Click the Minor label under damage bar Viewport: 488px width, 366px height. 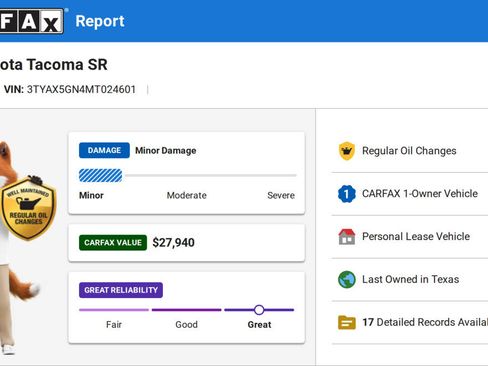tap(91, 195)
